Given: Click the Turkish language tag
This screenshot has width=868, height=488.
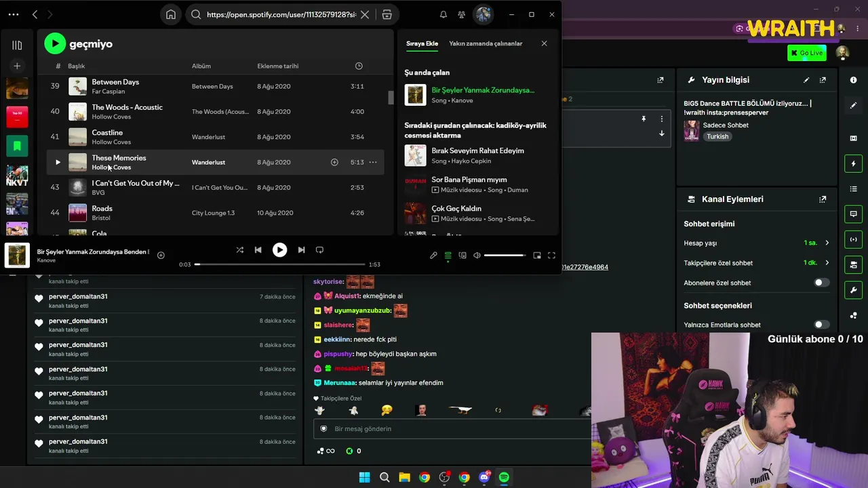Looking at the screenshot, I should pyautogui.click(x=717, y=136).
